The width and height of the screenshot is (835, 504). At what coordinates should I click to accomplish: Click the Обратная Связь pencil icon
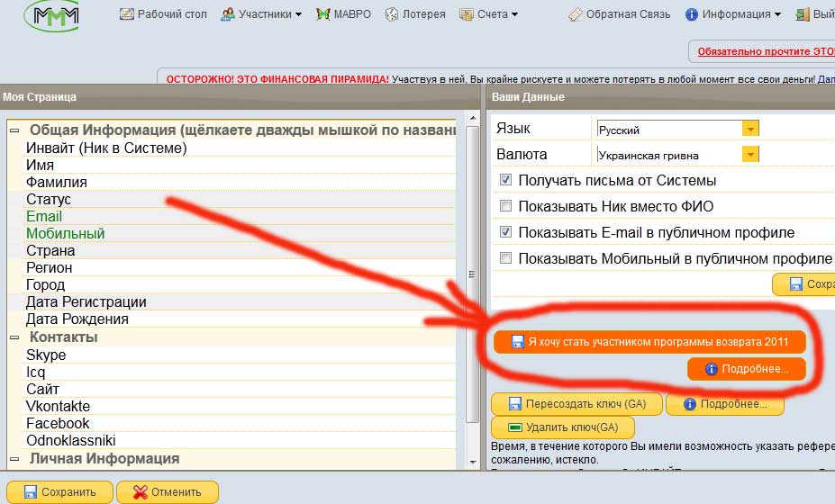pos(576,14)
